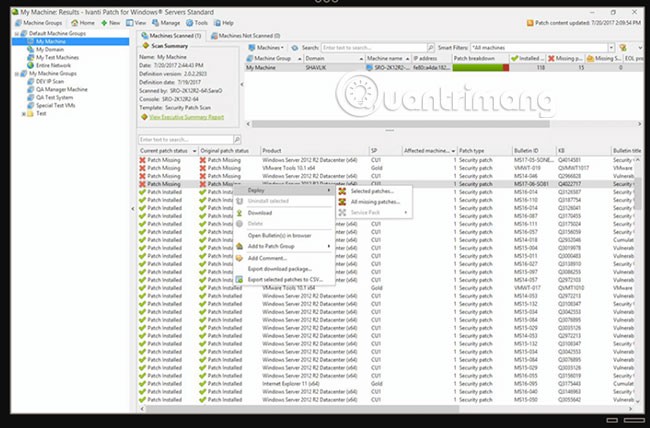Open the New menu with green plus
650x428 pixels.
[x=111, y=23]
